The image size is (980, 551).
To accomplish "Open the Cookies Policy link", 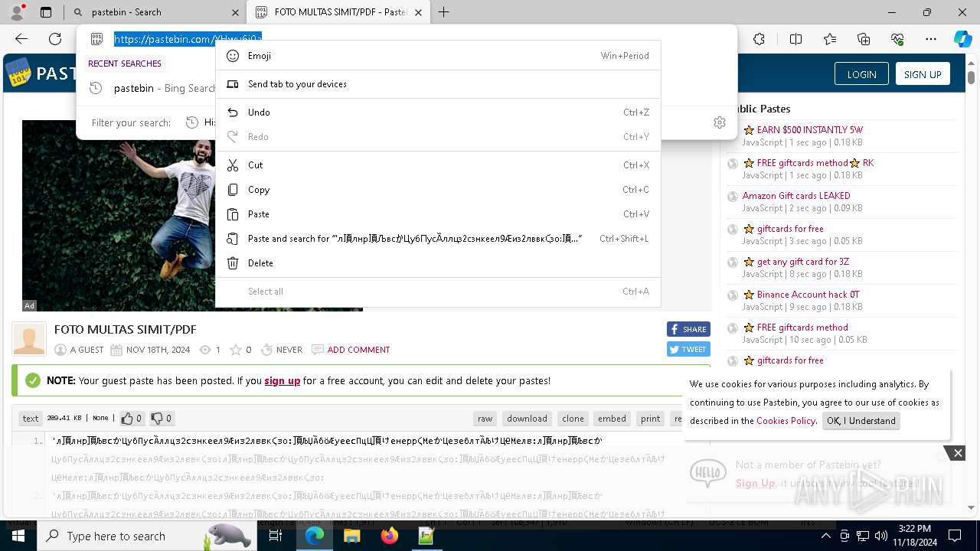I will point(786,421).
